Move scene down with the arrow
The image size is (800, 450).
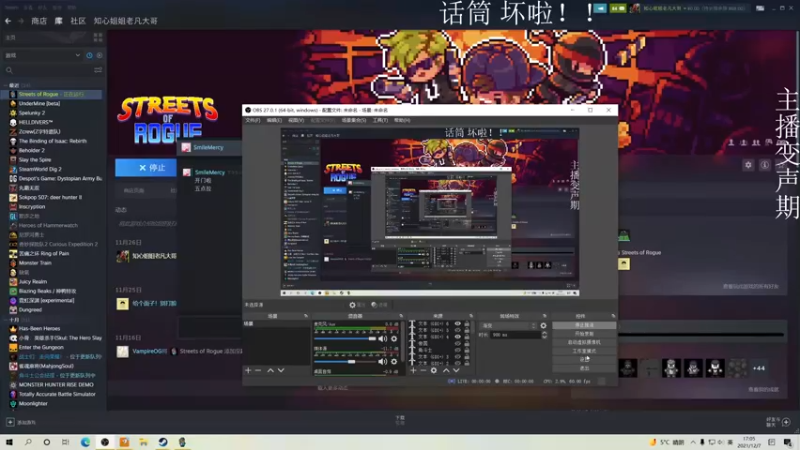pyautogui.click(x=281, y=370)
